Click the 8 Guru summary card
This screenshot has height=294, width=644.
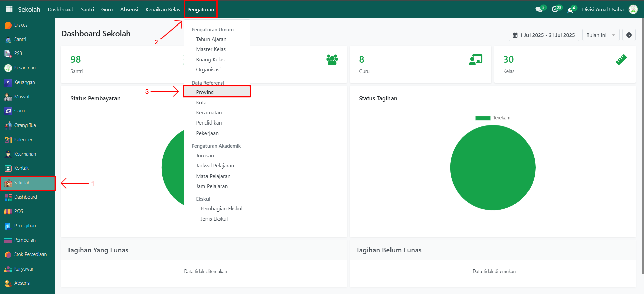[420, 64]
